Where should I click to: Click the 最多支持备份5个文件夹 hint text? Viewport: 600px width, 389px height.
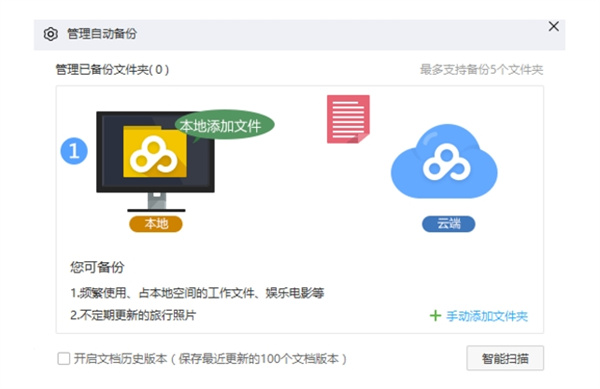481,70
